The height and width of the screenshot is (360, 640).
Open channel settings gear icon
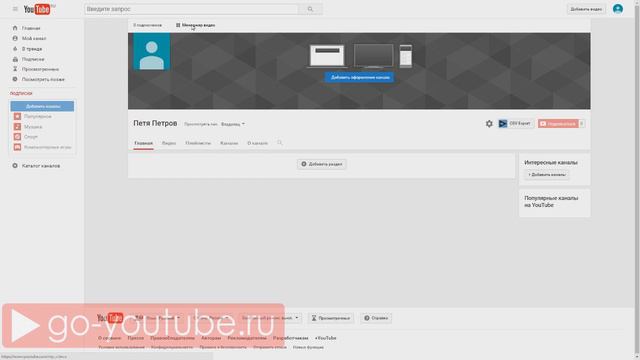coord(489,124)
